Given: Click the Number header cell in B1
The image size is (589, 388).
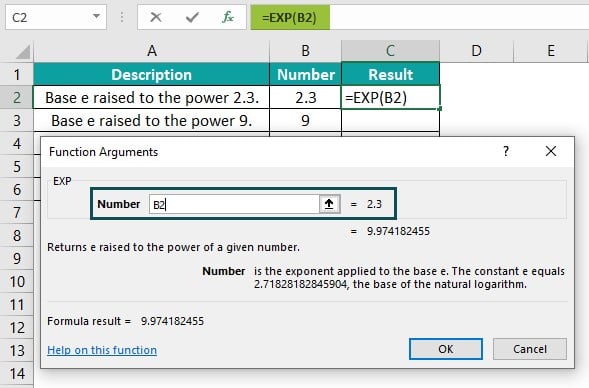Looking at the screenshot, I should tap(305, 74).
